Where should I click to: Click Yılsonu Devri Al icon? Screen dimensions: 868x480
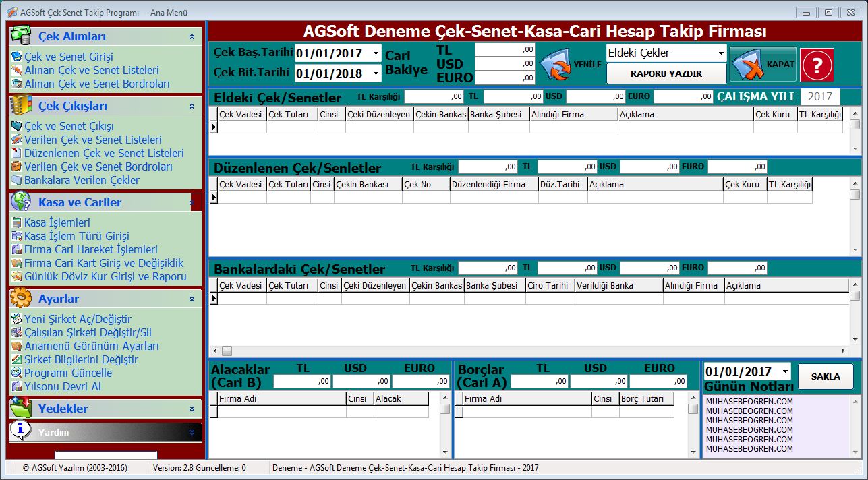point(17,387)
